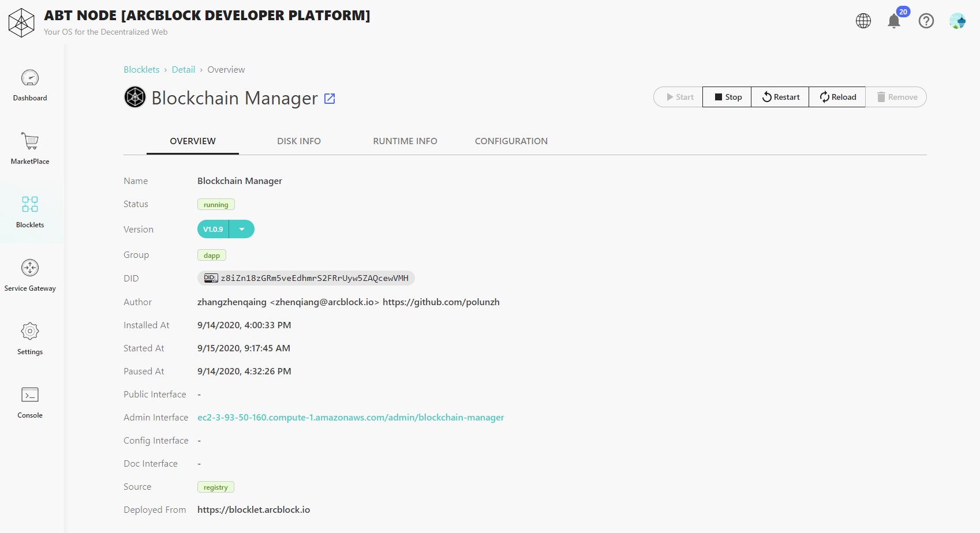Open the Admin Interface amazonaws link
Viewport: 980px width, 533px height.
click(x=350, y=418)
